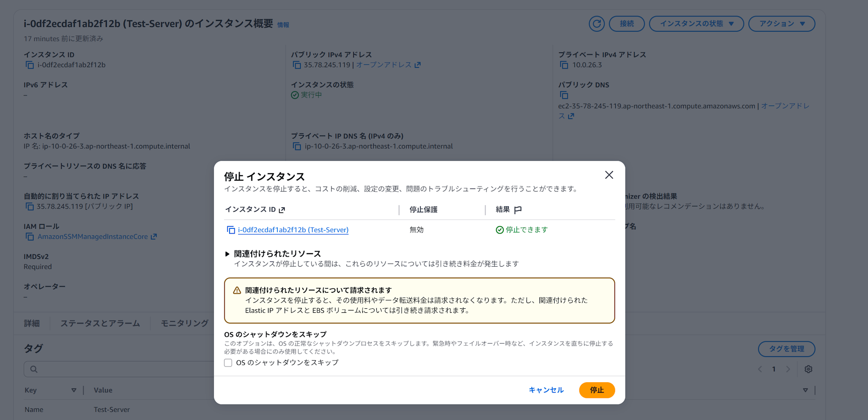Go to the previous tags page
The image size is (868, 420).
[x=760, y=369]
